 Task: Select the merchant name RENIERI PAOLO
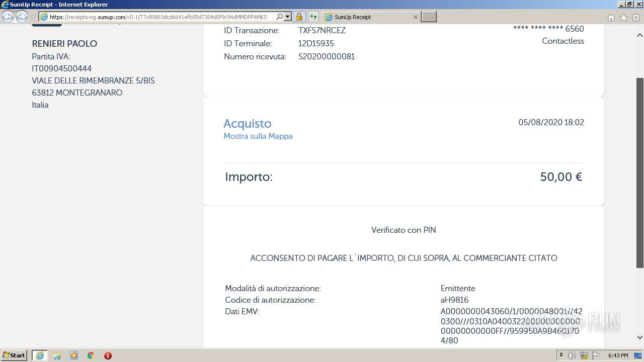tap(64, 44)
